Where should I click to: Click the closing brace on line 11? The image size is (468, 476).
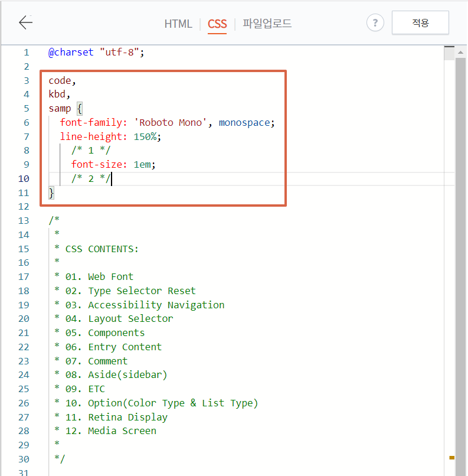click(51, 193)
